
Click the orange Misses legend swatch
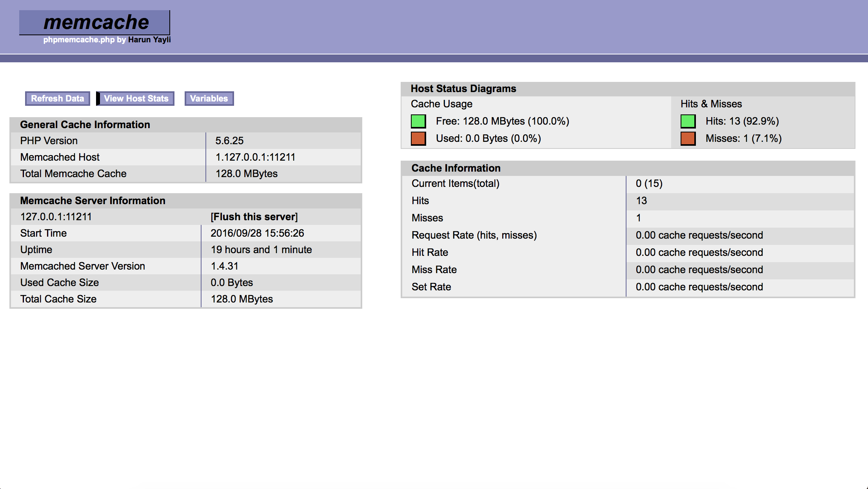(x=688, y=138)
